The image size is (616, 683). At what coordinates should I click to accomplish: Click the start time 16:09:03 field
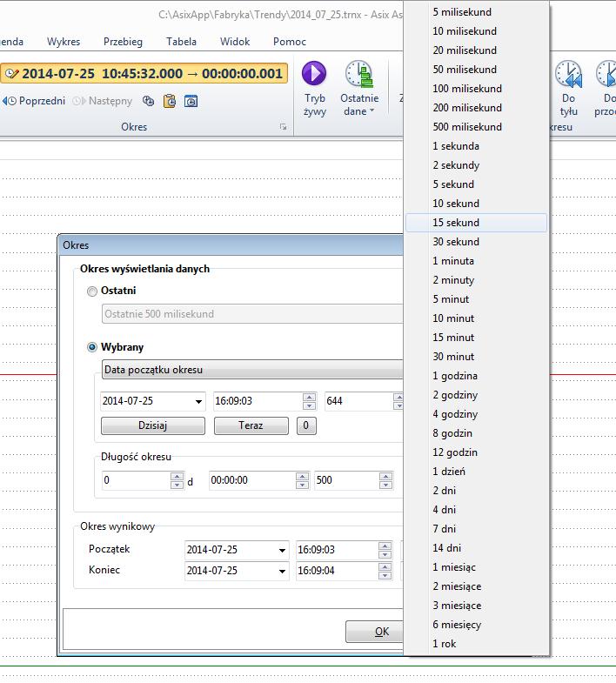click(258, 401)
